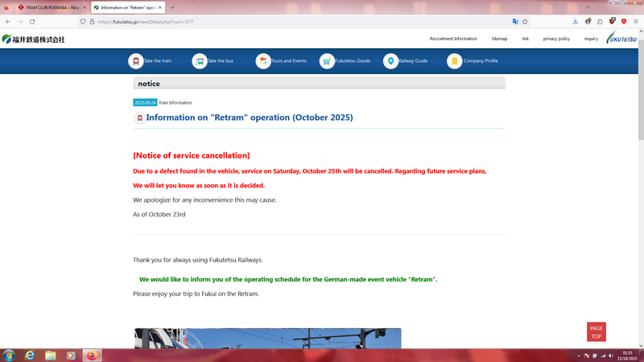
Task: Click the PAGE TOP button
Action: (x=596, y=332)
